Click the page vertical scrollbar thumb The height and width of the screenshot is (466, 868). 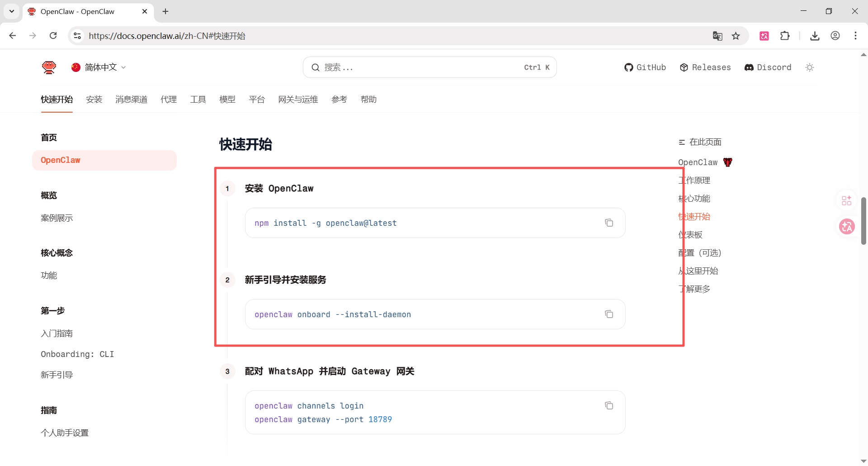click(x=863, y=221)
